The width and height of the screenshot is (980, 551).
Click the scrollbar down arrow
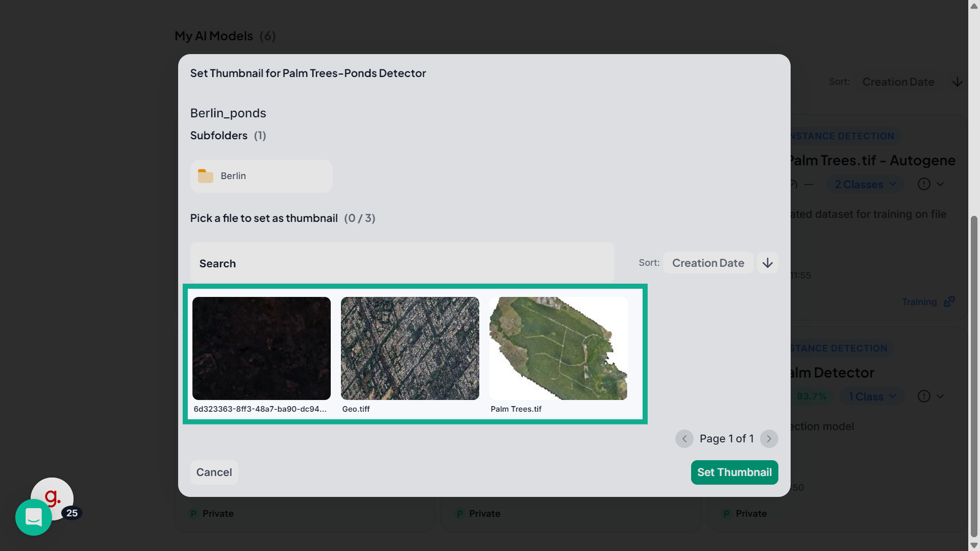pyautogui.click(x=974, y=545)
